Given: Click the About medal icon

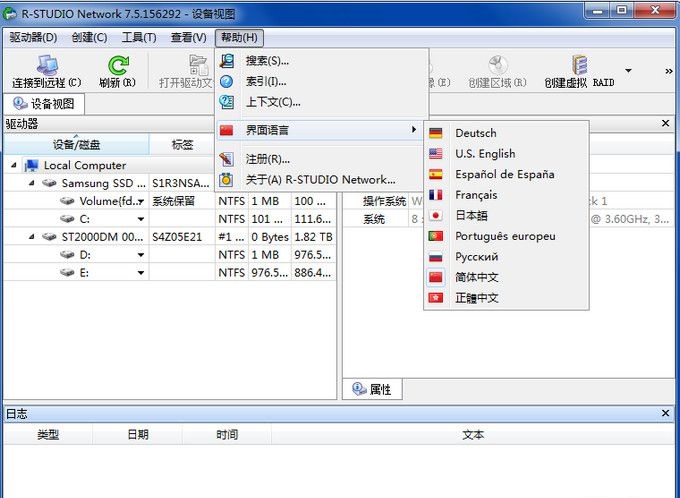Looking at the screenshot, I should [x=226, y=180].
